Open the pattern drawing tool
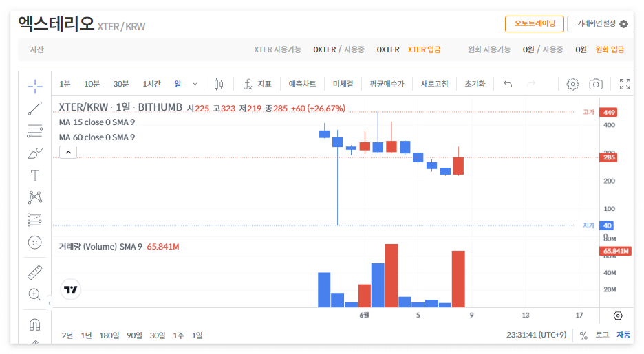This screenshot has width=644, height=354. tap(35, 198)
